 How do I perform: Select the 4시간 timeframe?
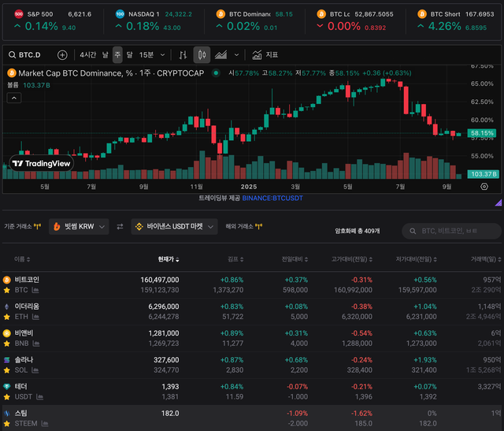(x=87, y=55)
